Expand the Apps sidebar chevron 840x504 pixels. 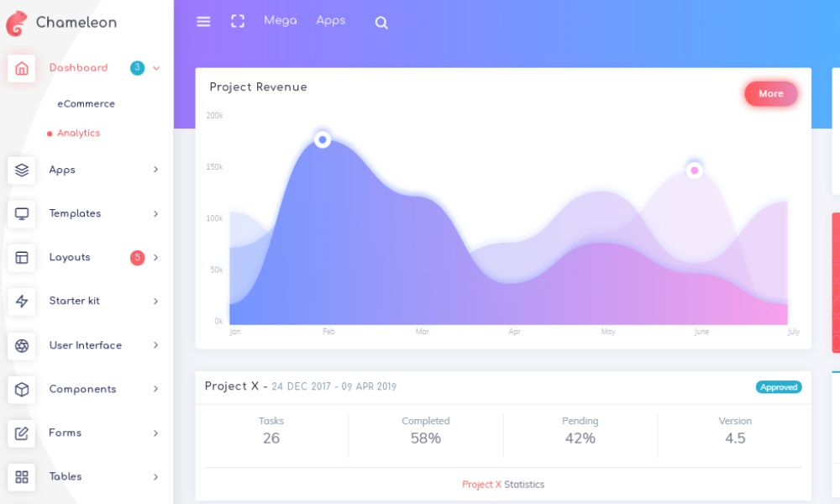pyautogui.click(x=156, y=170)
